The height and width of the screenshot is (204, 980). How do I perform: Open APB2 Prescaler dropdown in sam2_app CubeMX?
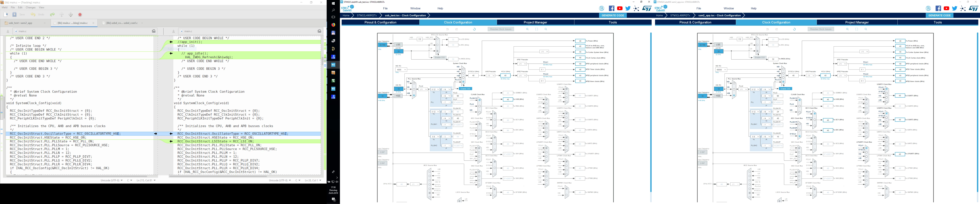842,76
